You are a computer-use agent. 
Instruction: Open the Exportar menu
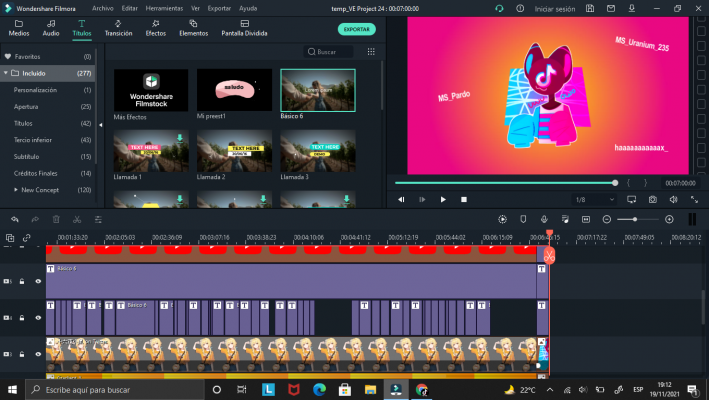click(x=219, y=8)
